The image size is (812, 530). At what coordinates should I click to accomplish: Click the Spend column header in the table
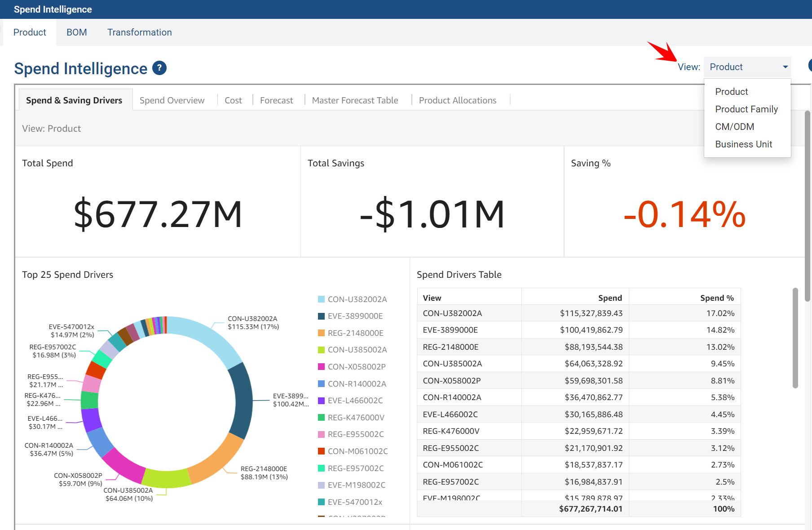pos(609,298)
